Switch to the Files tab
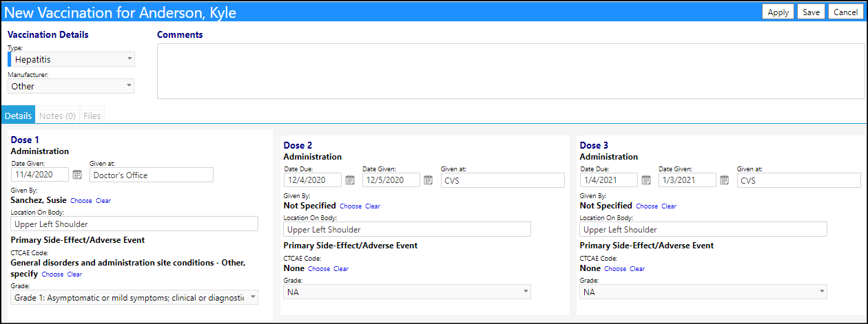 point(92,116)
